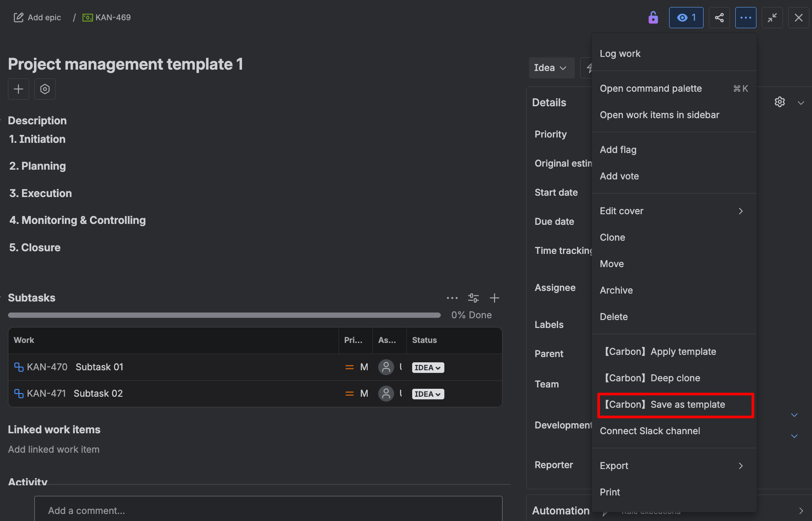Choose Clone from the actions menu

pos(612,237)
